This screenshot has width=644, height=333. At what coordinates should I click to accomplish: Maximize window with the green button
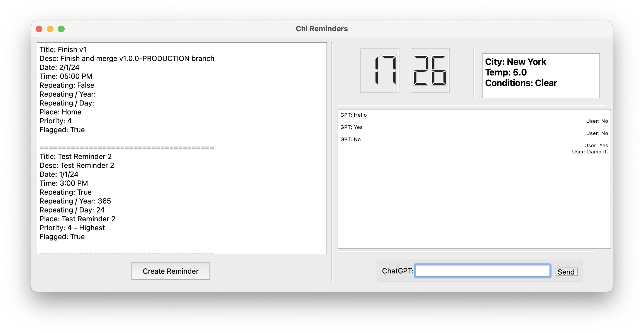[61, 29]
